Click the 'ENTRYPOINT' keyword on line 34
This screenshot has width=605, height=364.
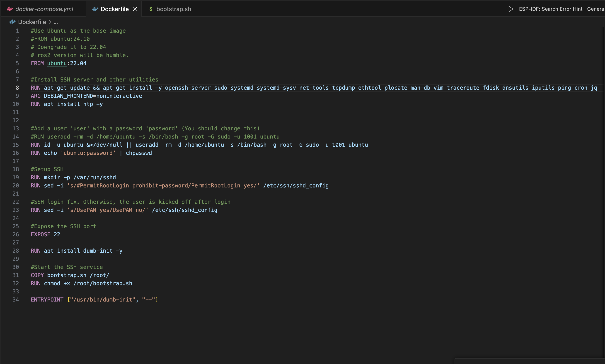47,299
